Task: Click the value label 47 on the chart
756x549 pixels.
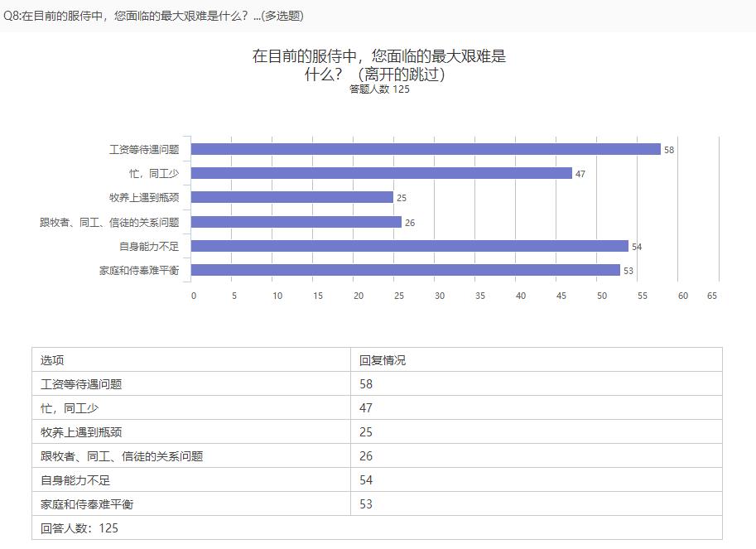Action: tap(580, 174)
